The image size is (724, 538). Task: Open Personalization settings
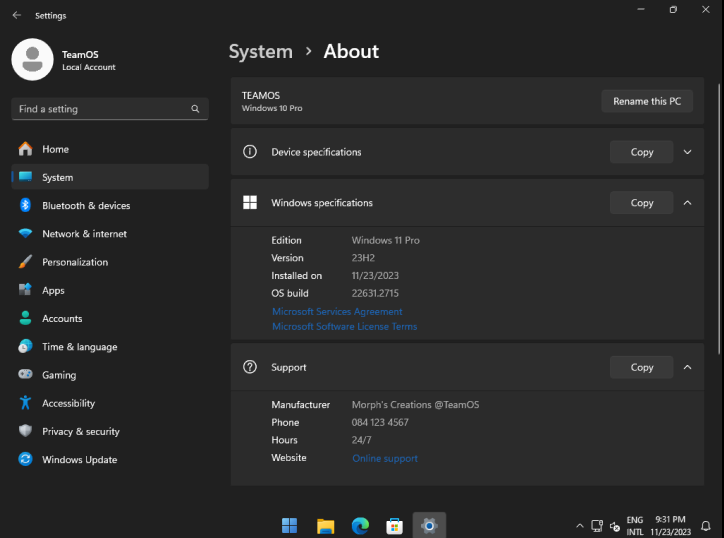tap(110, 262)
